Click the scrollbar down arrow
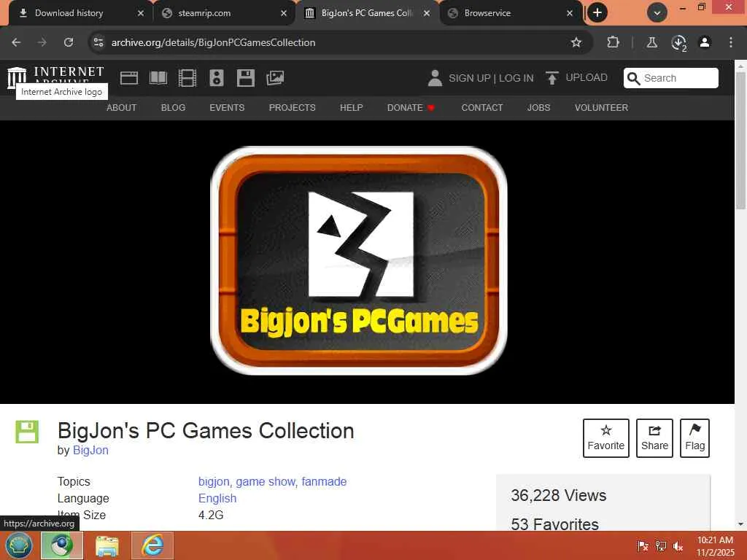Viewport: 747px width, 560px height. [x=740, y=524]
